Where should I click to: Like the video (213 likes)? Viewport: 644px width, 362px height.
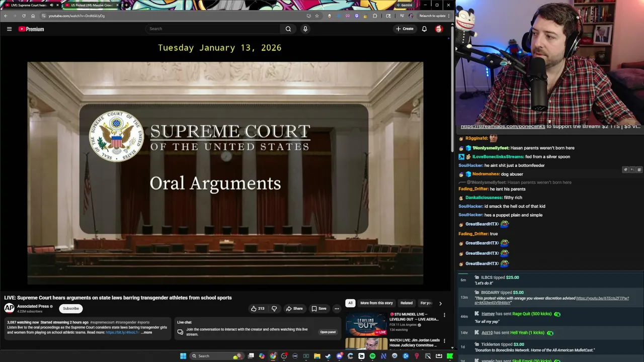coord(258,308)
